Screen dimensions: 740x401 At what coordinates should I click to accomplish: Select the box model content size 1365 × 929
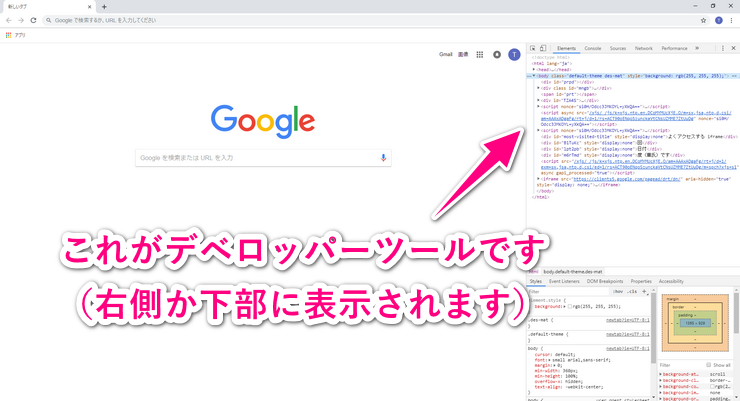695,323
